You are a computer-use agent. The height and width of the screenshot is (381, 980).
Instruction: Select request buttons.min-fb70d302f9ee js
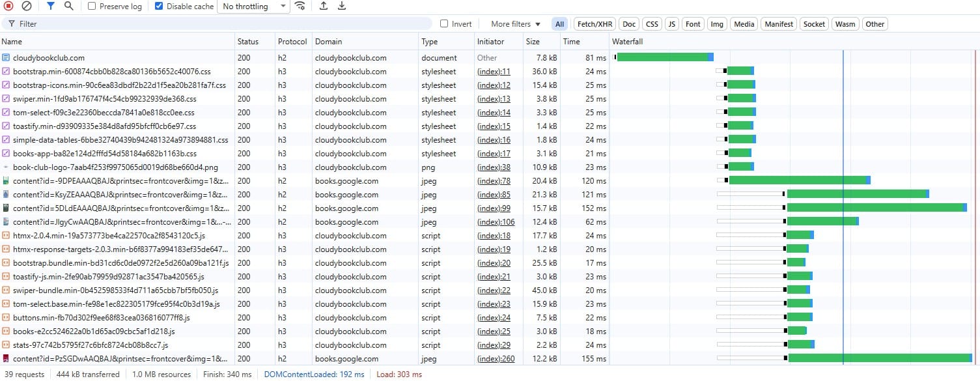tap(102, 318)
